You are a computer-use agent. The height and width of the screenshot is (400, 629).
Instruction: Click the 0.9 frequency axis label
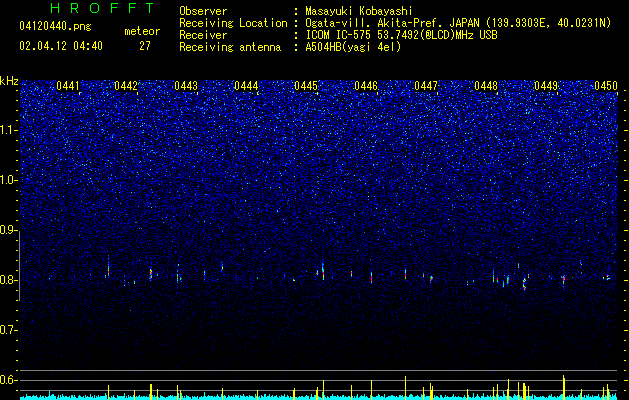point(9,230)
